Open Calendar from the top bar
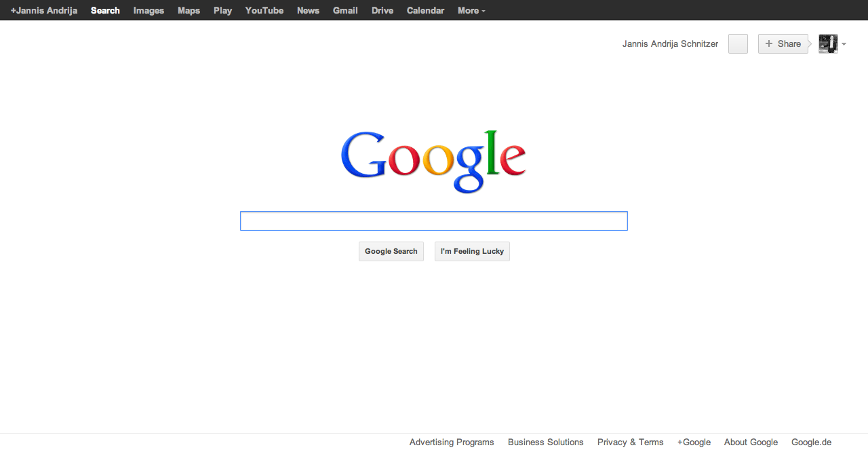The image size is (868, 454). (x=425, y=10)
